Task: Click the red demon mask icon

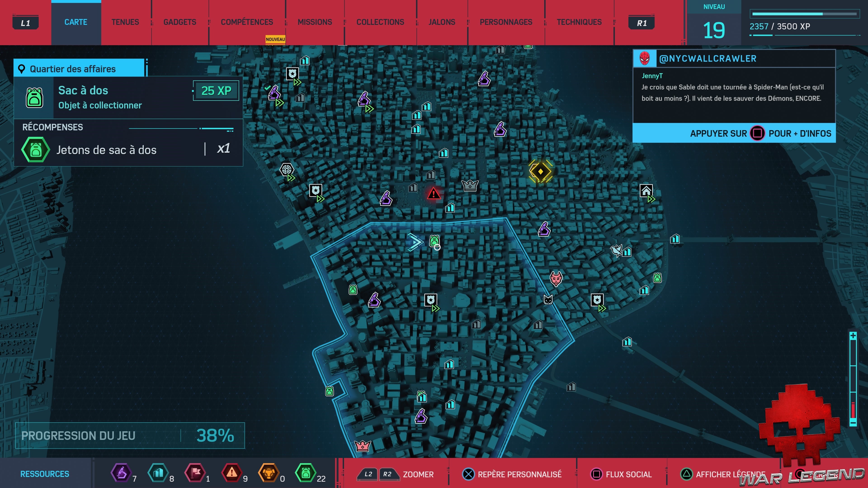Action: coord(556,279)
